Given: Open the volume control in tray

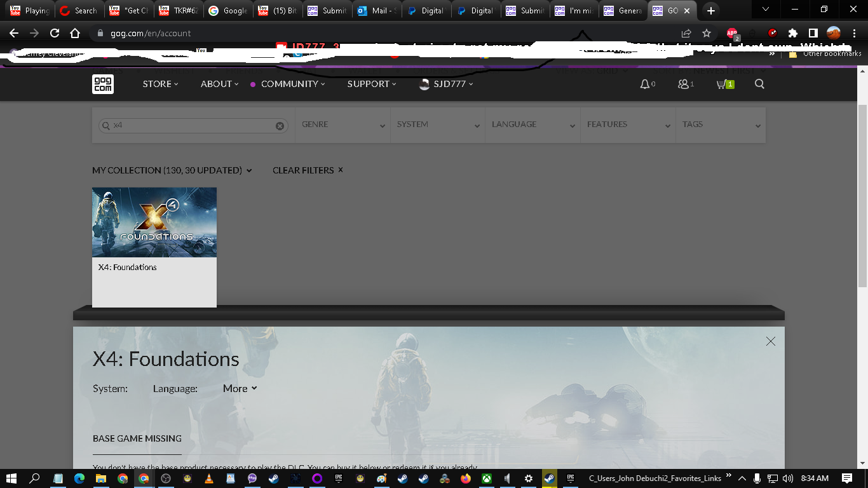Looking at the screenshot, I should (788, 478).
